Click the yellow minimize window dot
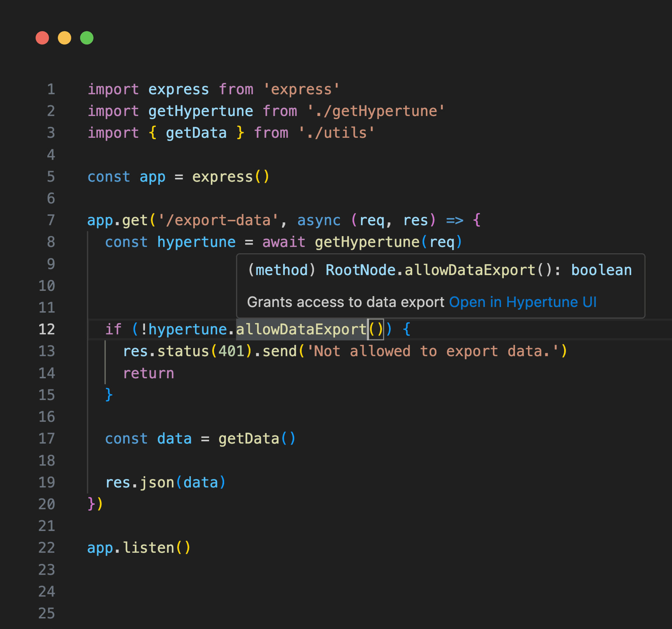The height and width of the screenshot is (629, 672). [x=64, y=38]
